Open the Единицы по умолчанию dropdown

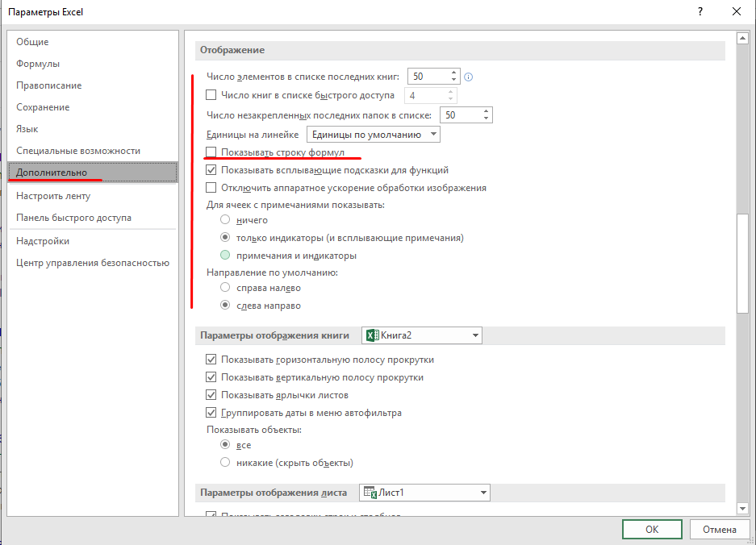(374, 135)
